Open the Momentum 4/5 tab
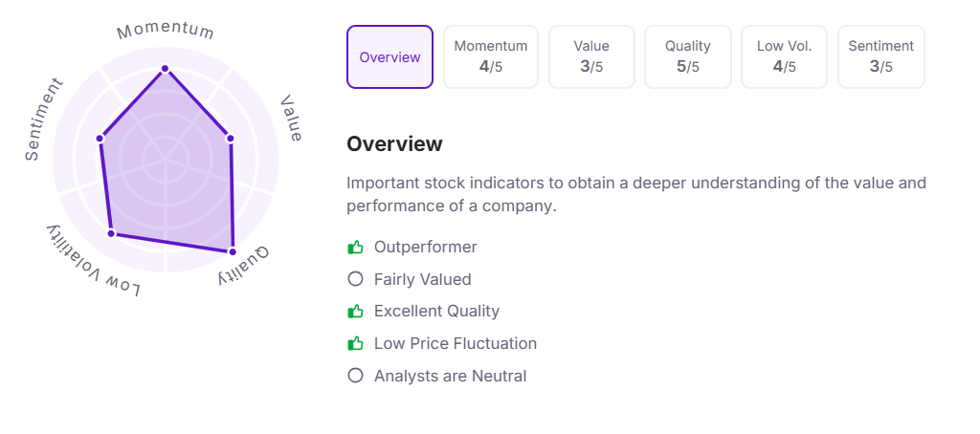Screen dimensions: 980x434 pos(490,57)
